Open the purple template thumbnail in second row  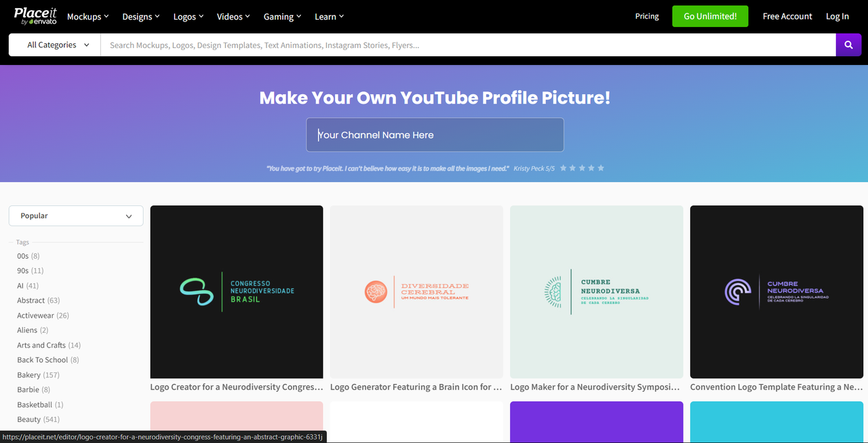coord(597,422)
